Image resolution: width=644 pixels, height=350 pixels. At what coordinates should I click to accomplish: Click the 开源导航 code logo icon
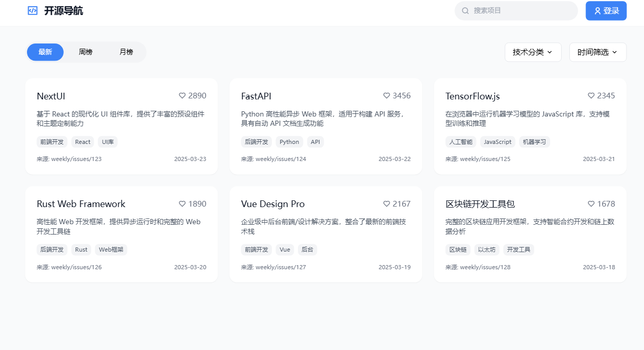[33, 10]
